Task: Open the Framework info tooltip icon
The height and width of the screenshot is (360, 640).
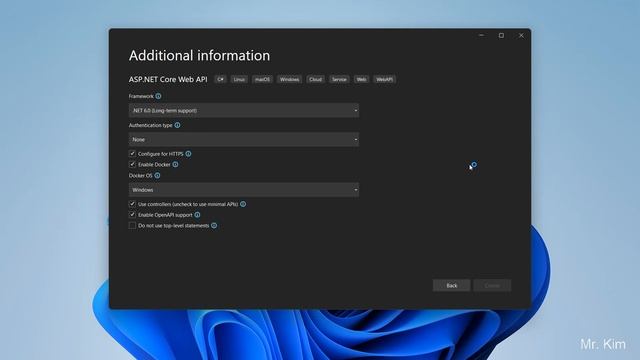Action: pyautogui.click(x=158, y=96)
